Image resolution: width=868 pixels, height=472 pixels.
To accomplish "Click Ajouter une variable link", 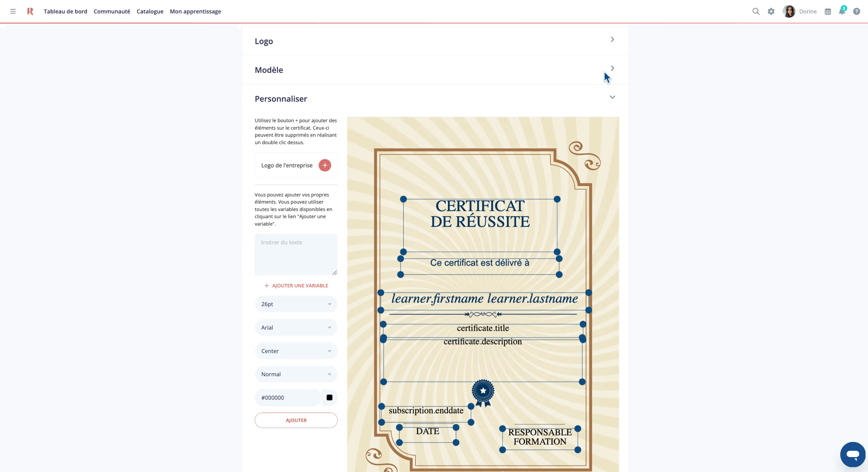I will pyautogui.click(x=296, y=285).
